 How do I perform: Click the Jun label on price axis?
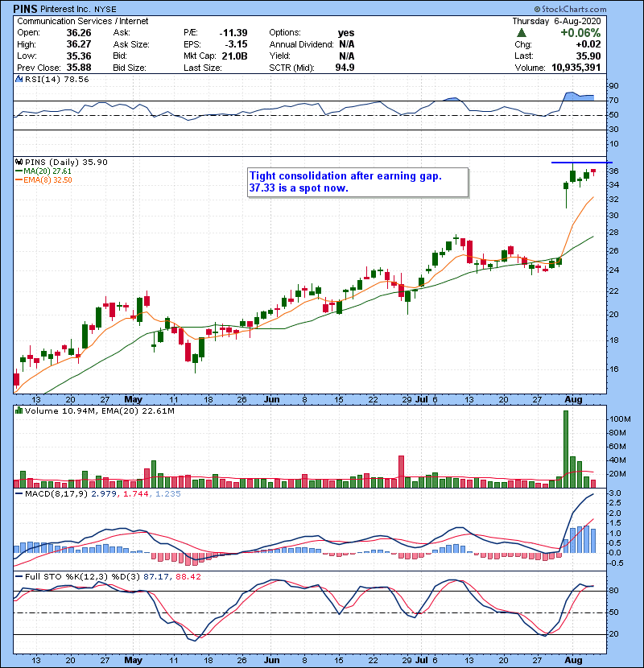tap(271, 400)
